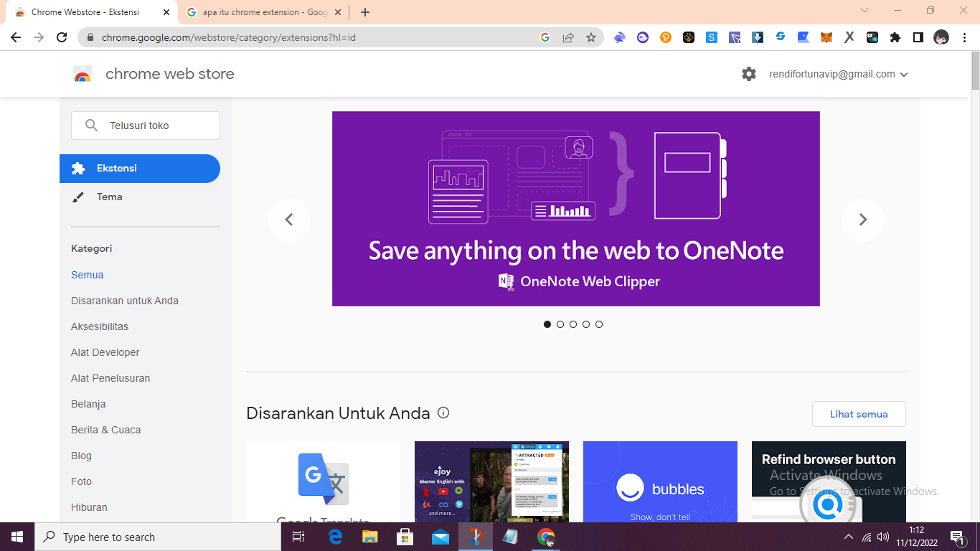Open Chrome three-dot menu
Screen dimensions: 980x551
click(965, 37)
